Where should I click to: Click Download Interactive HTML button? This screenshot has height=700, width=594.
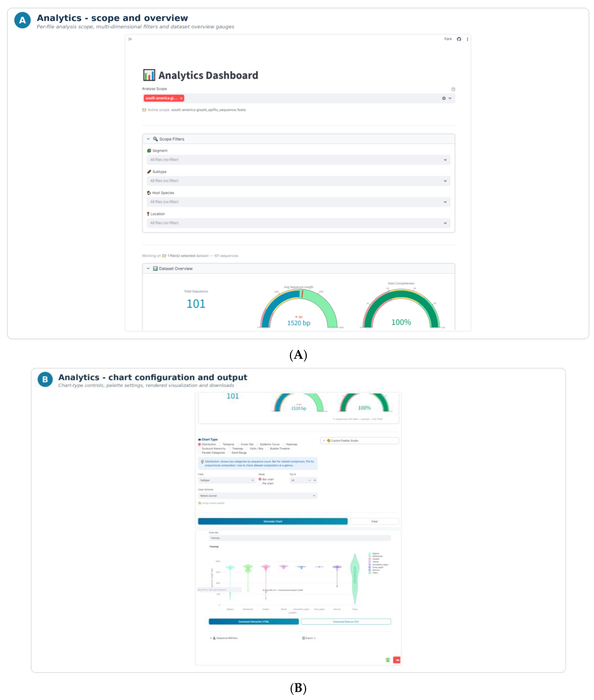click(253, 622)
